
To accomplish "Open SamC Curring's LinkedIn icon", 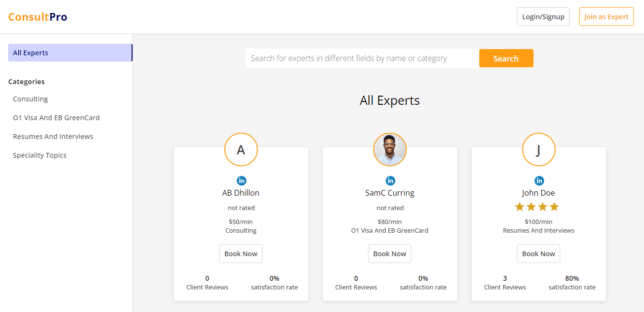I will click(390, 181).
